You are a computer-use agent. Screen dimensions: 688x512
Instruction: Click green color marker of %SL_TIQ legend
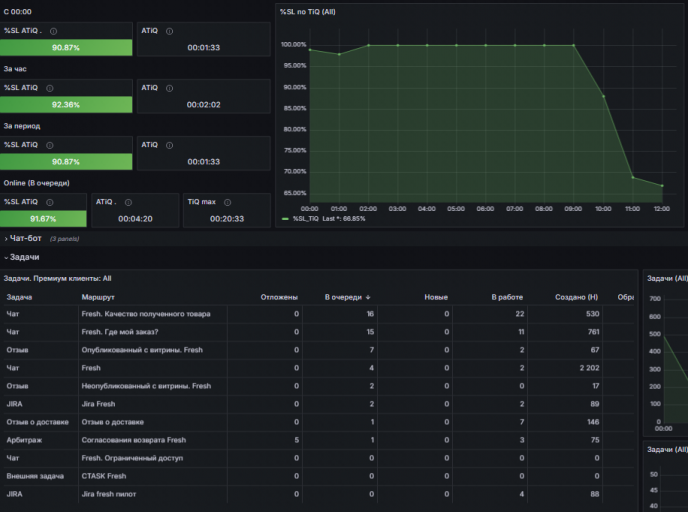coord(286,218)
